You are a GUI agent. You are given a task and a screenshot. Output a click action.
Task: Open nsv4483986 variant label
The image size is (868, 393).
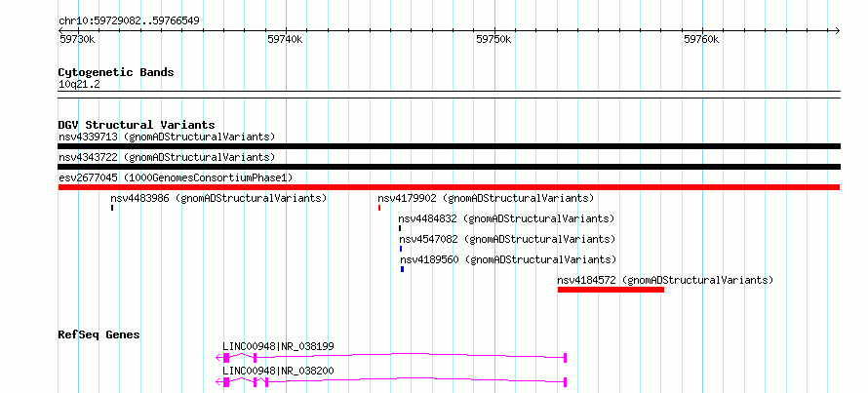click(218, 198)
